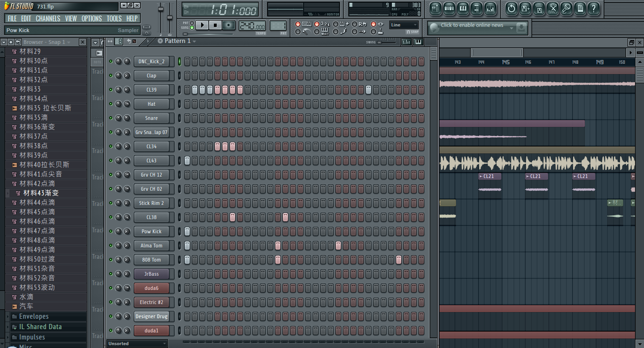Toggle channel select LED beside Clap
The height and width of the screenshot is (348, 644).
tap(179, 76)
